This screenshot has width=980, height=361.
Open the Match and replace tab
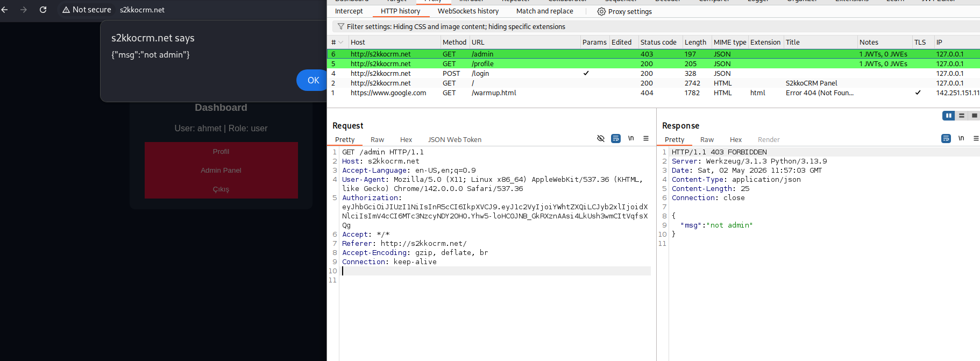(x=544, y=11)
